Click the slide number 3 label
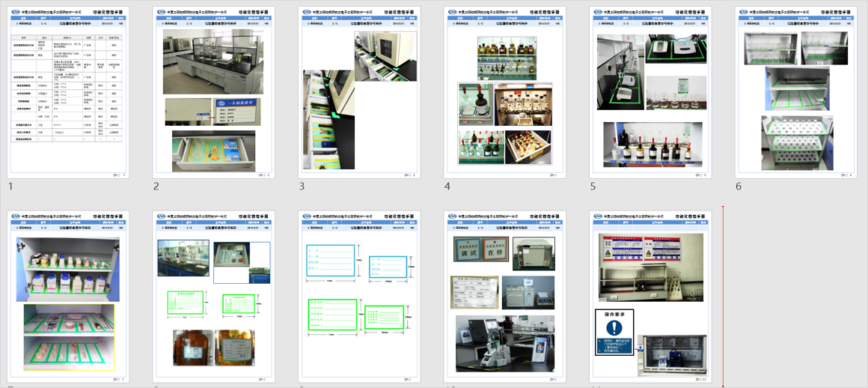 point(302,186)
